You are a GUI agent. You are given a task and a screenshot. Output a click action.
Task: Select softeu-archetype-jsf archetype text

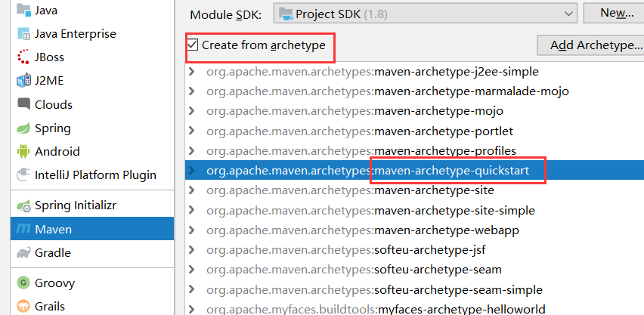[430, 250]
